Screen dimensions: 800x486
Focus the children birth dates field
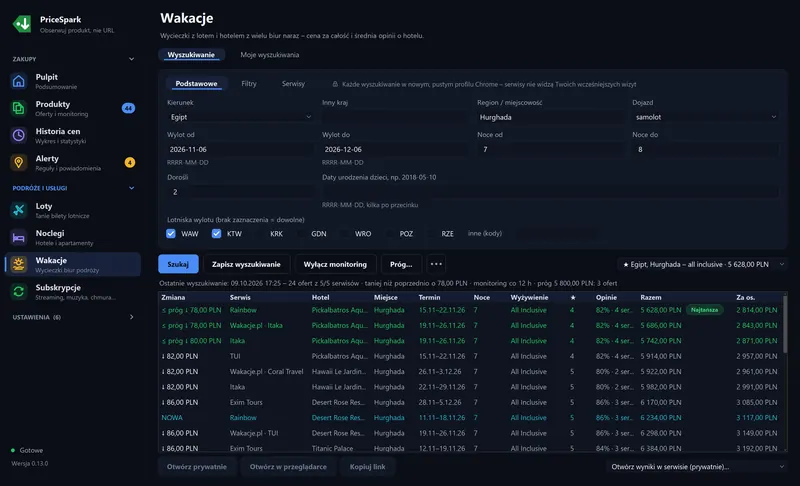[x=551, y=192]
